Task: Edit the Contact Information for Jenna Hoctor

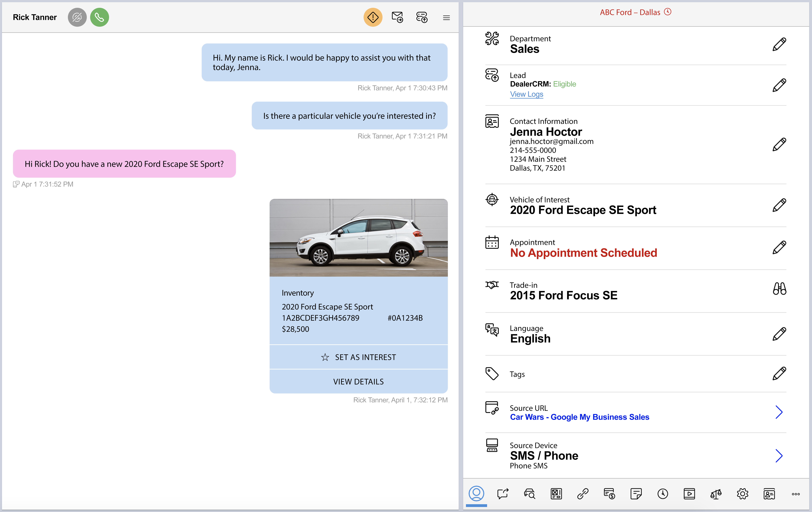Action: [779, 144]
